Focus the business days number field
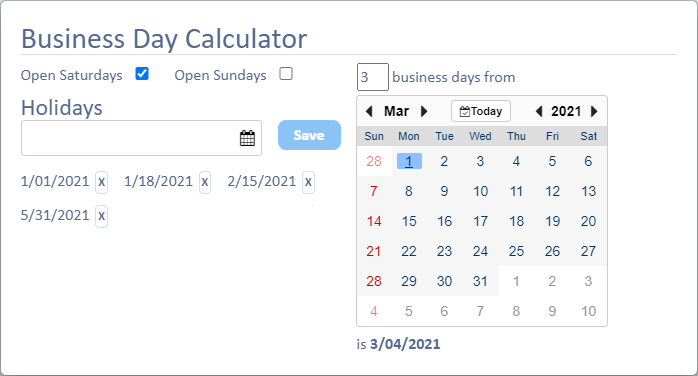This screenshot has height=376, width=698. 373,77
